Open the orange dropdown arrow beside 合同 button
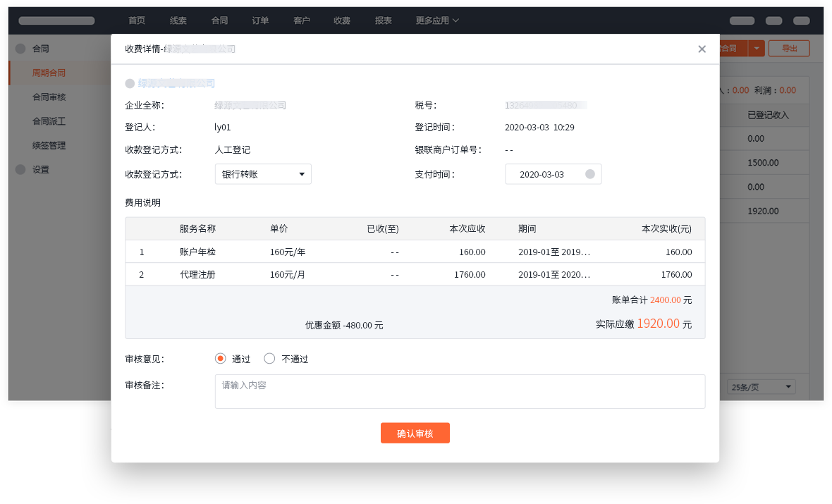The width and height of the screenshot is (832, 504). pos(756,48)
